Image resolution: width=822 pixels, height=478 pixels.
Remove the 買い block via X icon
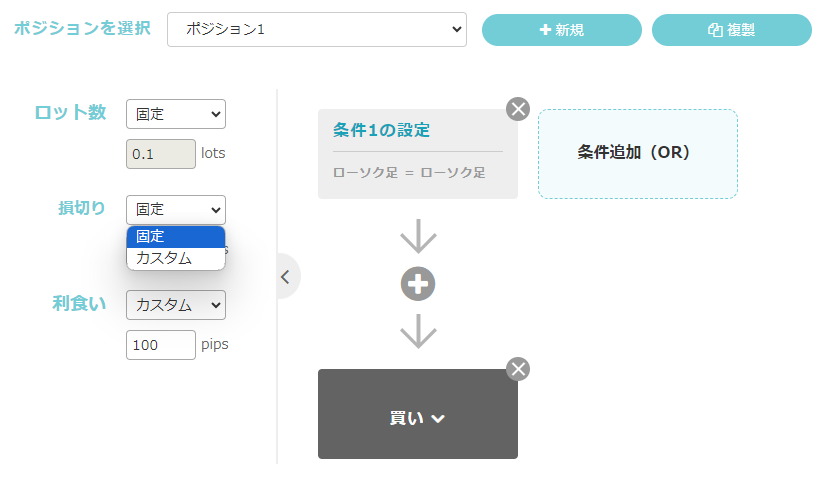(x=517, y=369)
